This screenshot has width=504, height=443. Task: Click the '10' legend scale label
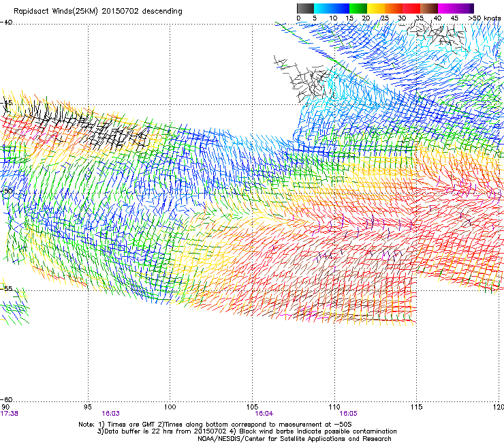(333, 18)
